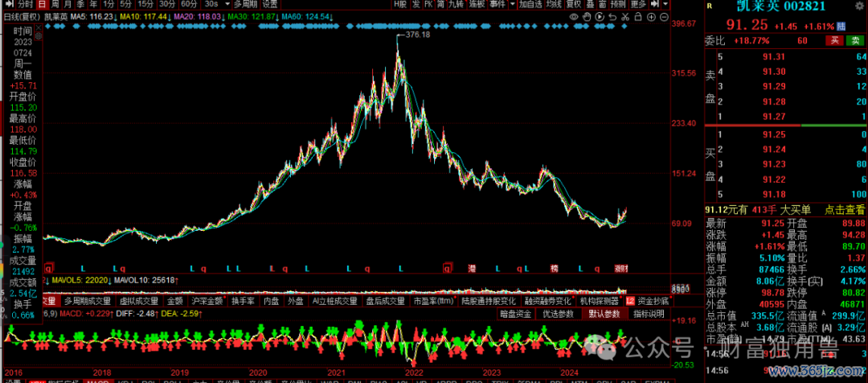The height and width of the screenshot is (383, 868).
Task: Select the hand pan tool
Action: pos(587,17)
